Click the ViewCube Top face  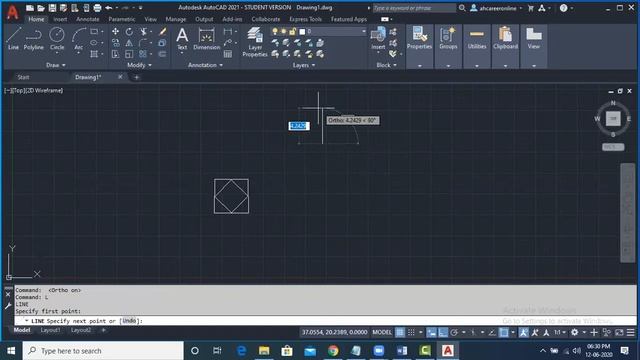[613, 119]
